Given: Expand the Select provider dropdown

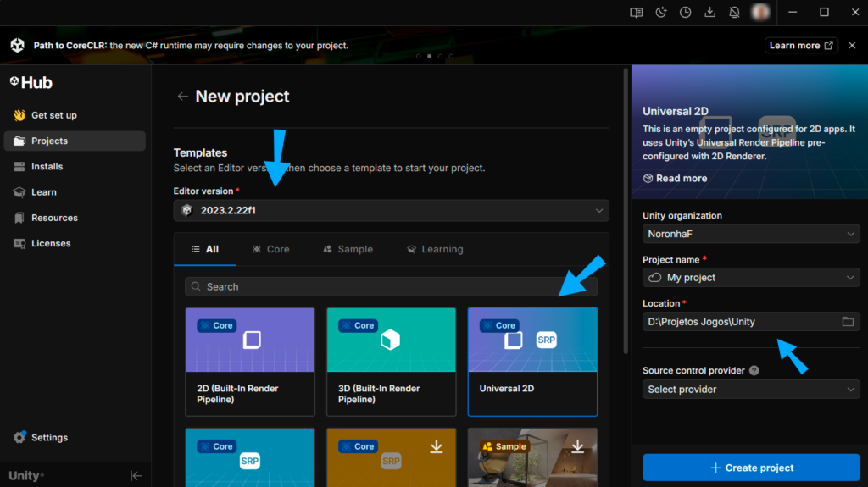Looking at the screenshot, I should (751, 390).
